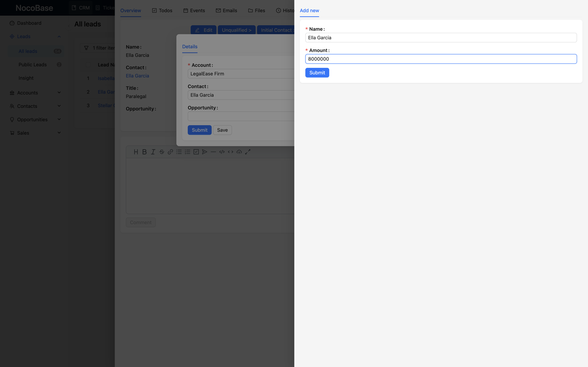
Task: Click the Bold icon in comment editor
Action: point(144,152)
